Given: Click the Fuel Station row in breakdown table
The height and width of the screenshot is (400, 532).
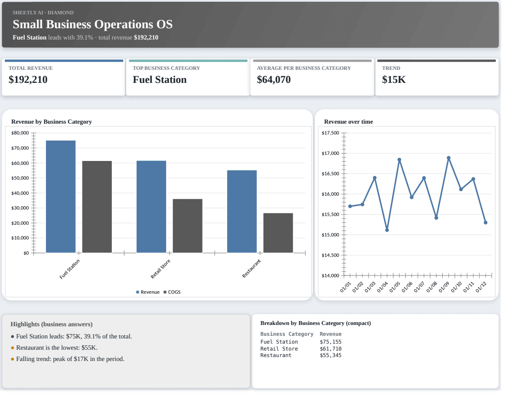Looking at the screenshot, I should (301, 342).
